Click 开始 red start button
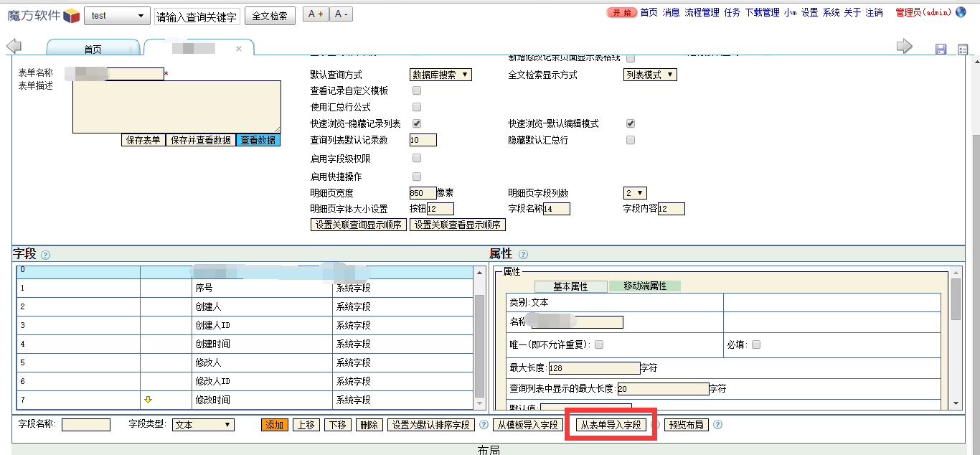The height and width of the screenshot is (455, 980). [621, 13]
